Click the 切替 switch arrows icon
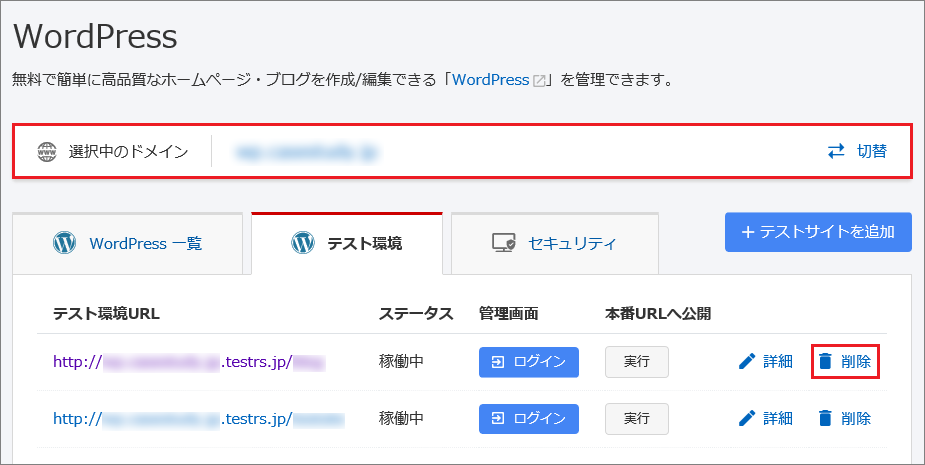This screenshot has height=465, width=925. [836, 152]
